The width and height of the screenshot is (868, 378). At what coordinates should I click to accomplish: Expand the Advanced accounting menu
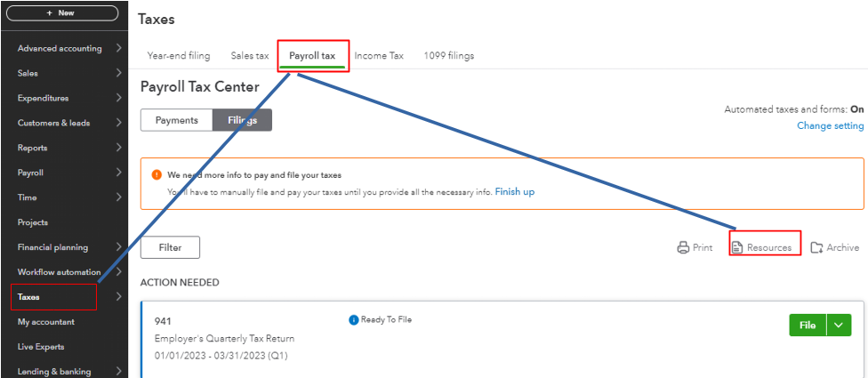(x=118, y=48)
